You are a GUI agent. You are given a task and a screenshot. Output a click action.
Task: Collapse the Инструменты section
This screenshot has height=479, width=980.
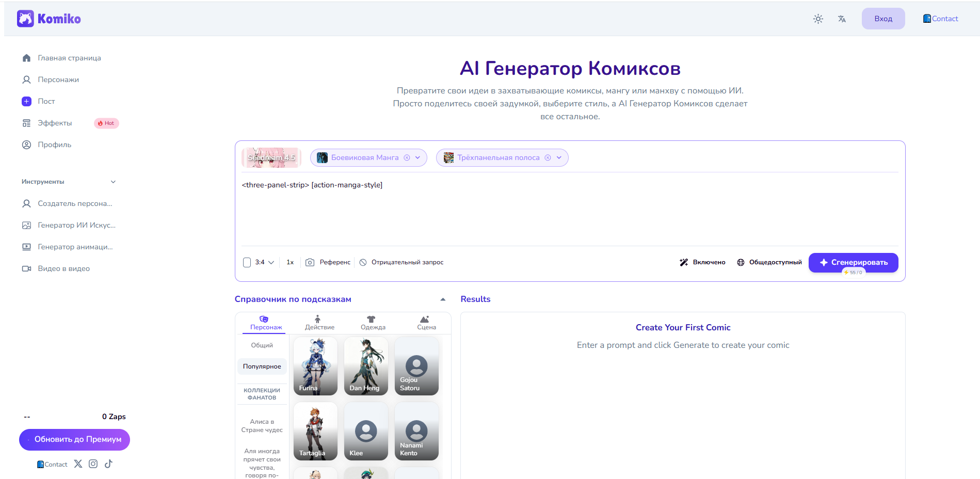tap(113, 182)
